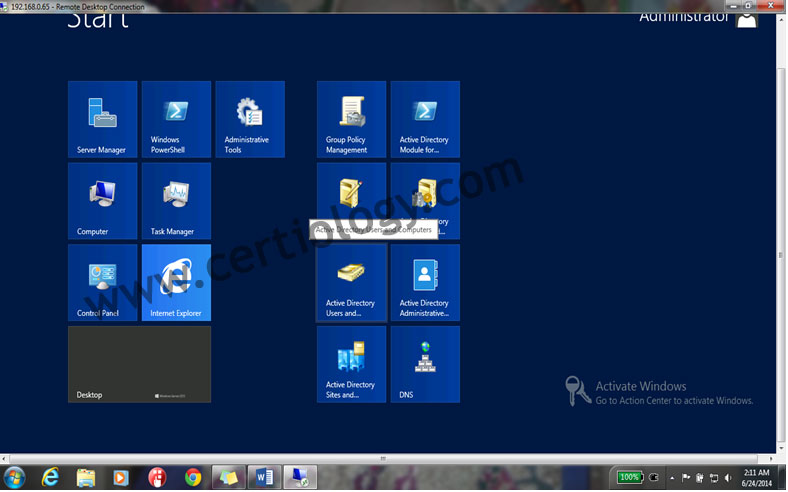Open the Administrative Tools tile
Viewport: 788px width, 492px height.
[250, 119]
